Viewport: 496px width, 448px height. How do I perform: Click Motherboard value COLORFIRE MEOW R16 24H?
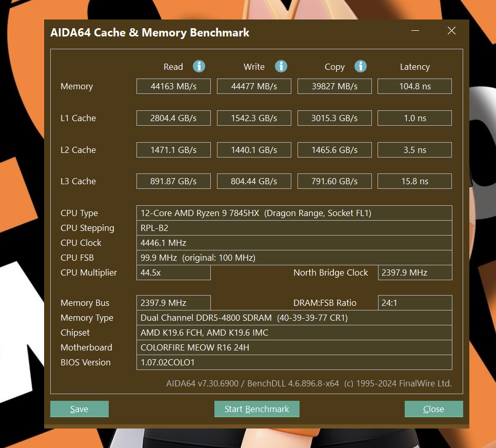294,347
